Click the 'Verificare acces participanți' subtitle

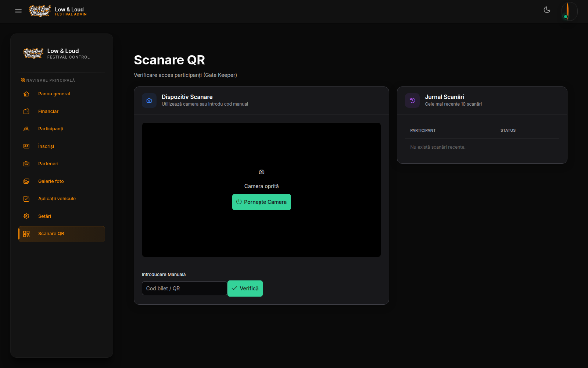pos(185,75)
